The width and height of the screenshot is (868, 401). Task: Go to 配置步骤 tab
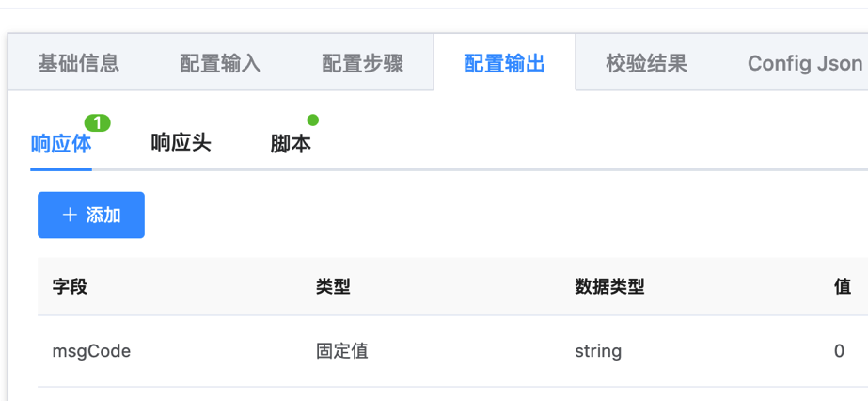click(x=362, y=63)
